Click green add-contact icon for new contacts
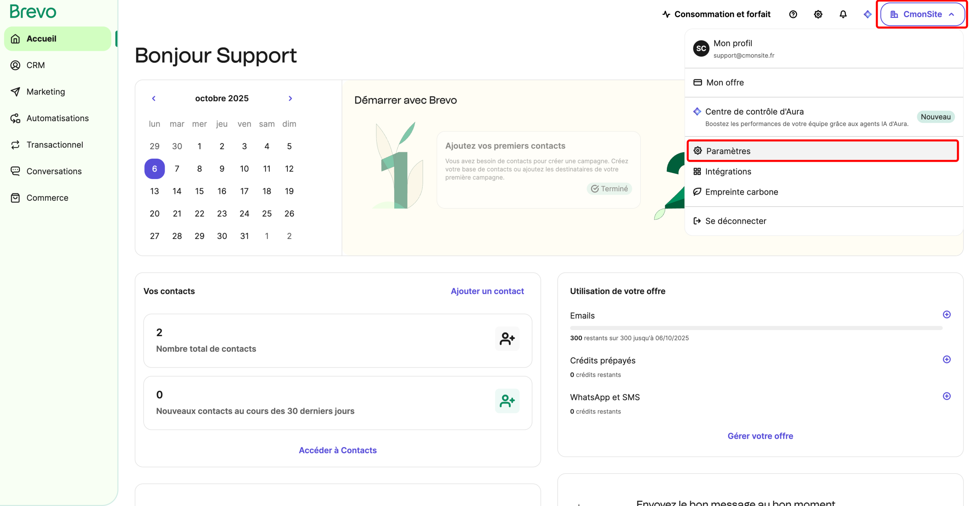 507,401
